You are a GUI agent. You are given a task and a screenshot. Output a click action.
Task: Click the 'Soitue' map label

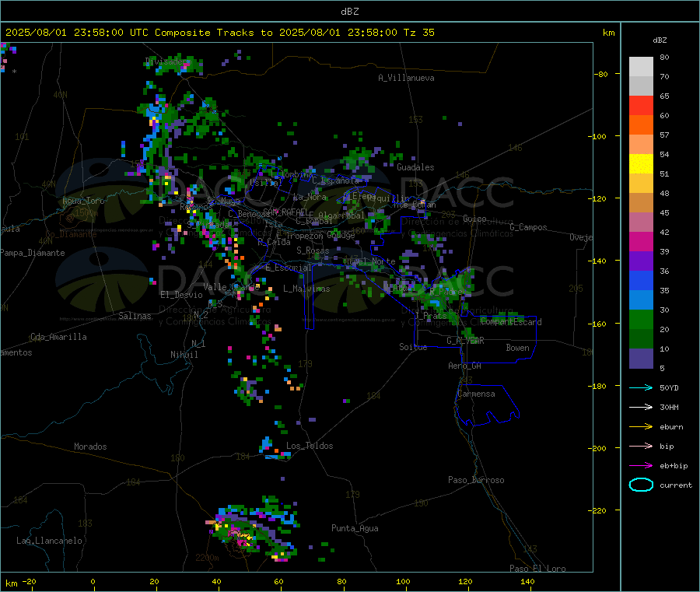click(413, 347)
